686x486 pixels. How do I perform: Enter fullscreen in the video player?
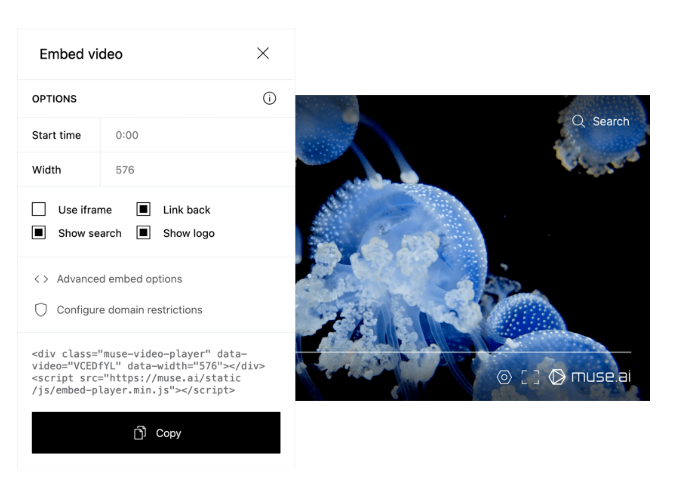pyautogui.click(x=530, y=377)
